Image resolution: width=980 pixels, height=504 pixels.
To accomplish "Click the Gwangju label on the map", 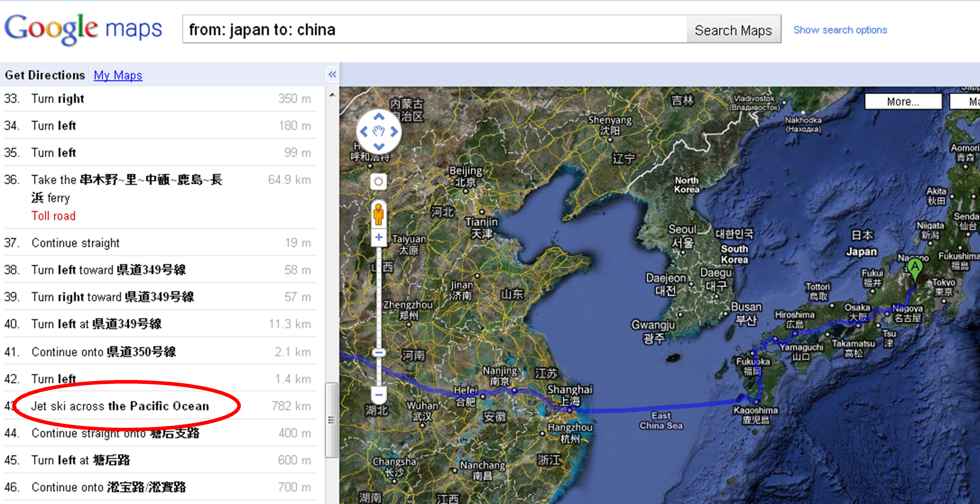I will (x=653, y=331).
